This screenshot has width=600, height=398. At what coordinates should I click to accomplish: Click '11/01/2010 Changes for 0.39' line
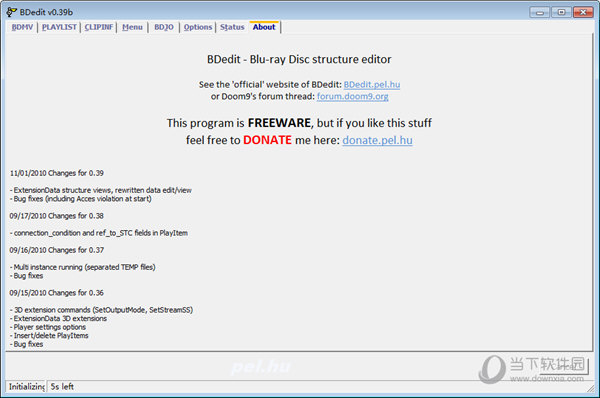tap(57, 173)
